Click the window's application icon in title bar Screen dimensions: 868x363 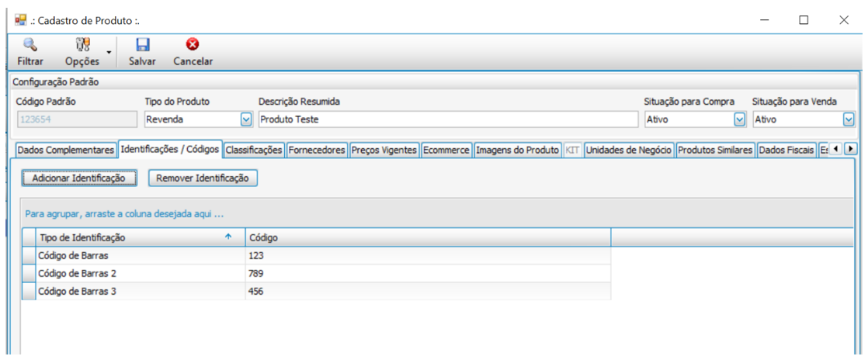[x=21, y=20]
